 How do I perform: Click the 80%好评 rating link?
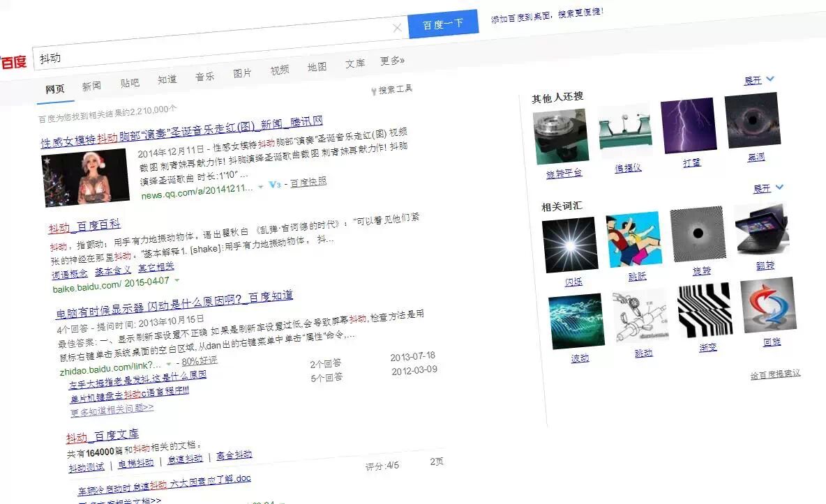tap(199, 361)
